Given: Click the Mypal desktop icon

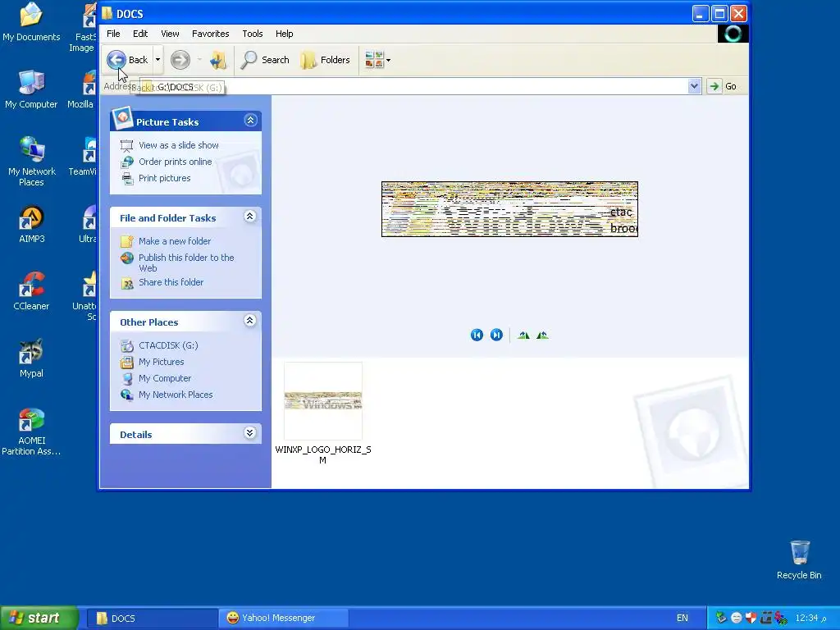Looking at the screenshot, I should tap(31, 359).
